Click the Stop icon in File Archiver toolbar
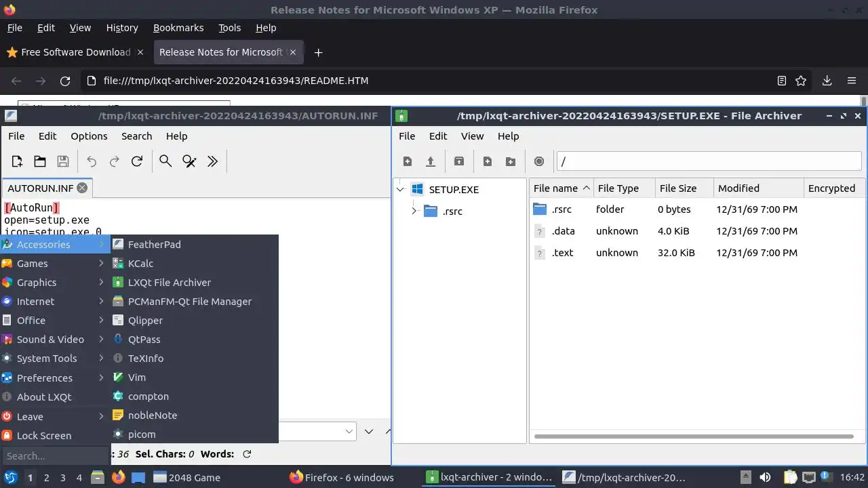 pos(539,161)
